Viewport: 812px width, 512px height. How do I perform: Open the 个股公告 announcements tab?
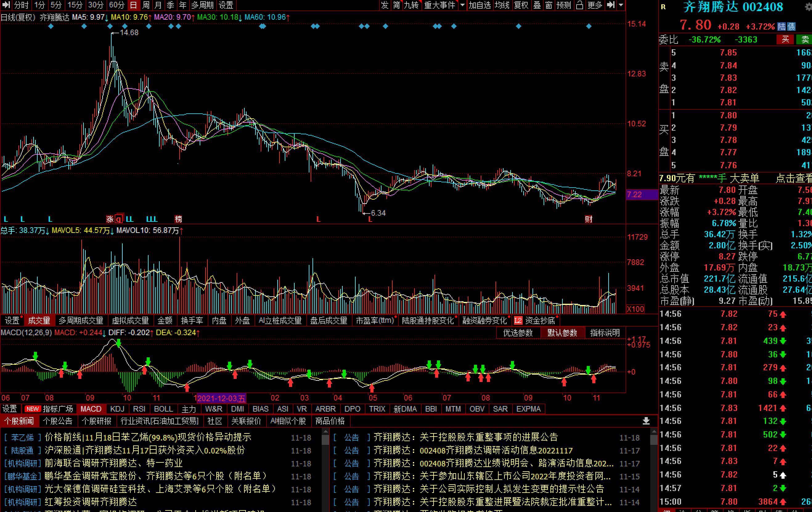57,421
